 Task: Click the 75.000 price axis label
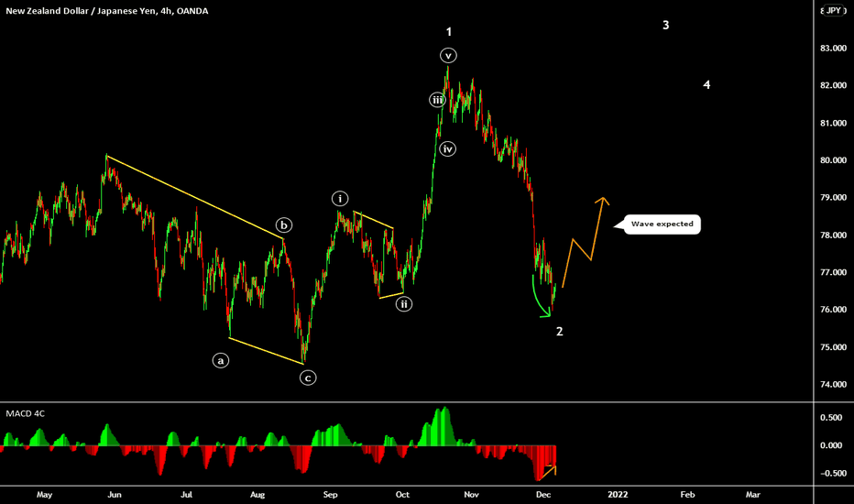833,347
